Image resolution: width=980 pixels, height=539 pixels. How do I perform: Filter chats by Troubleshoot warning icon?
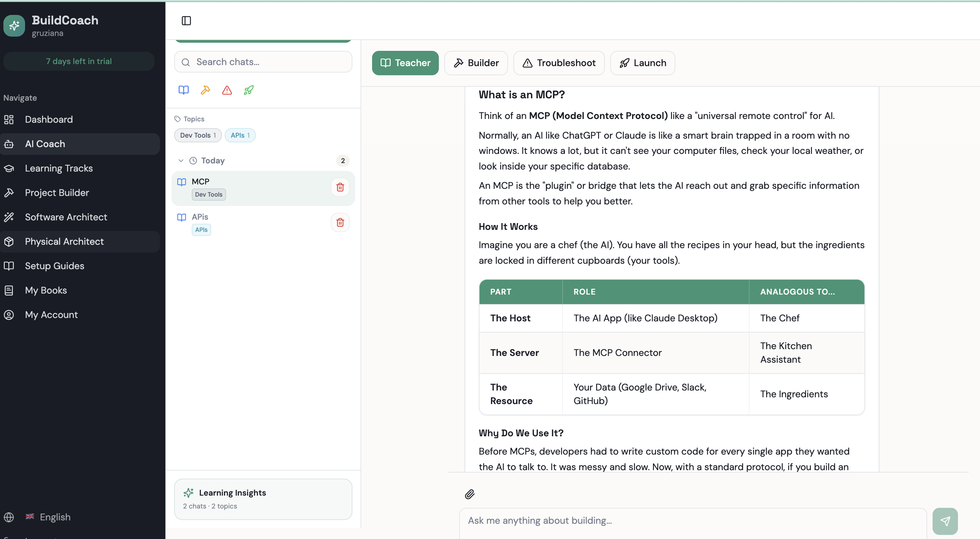[227, 90]
